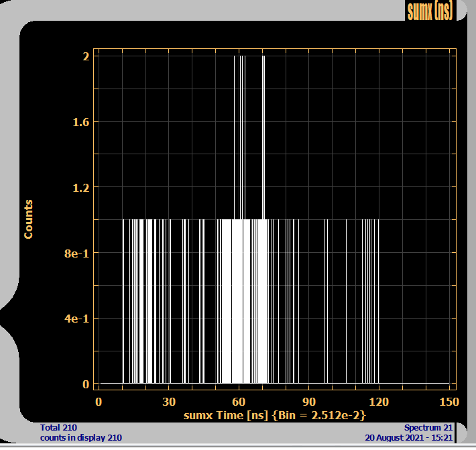Click the two-count peak just past 70 ns
Screen dimensions: 476x450
(264, 134)
